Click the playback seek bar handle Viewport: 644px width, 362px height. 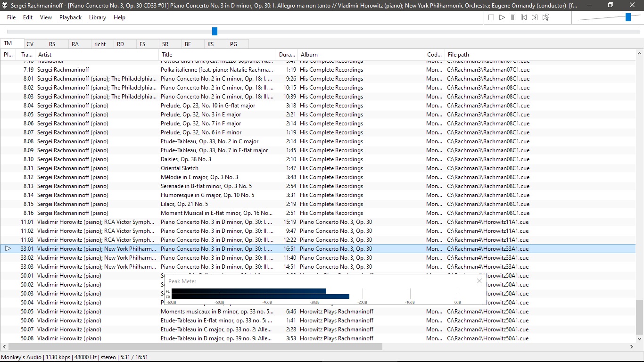(x=215, y=31)
